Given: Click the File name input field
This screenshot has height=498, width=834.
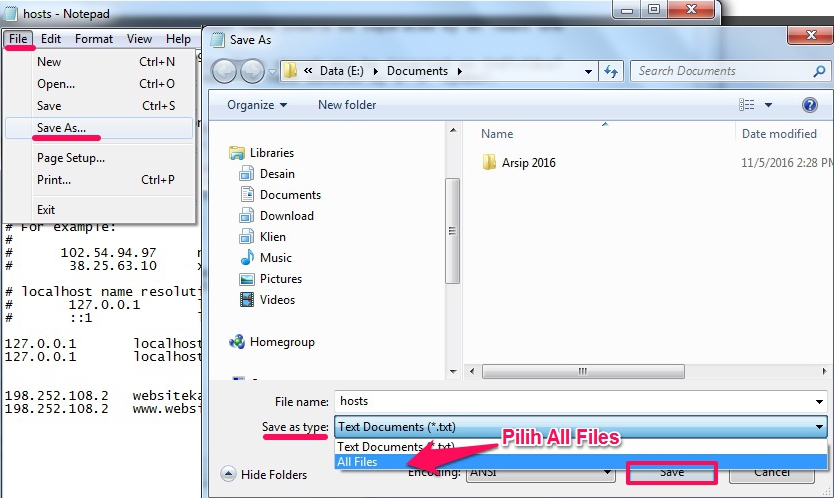Looking at the screenshot, I should point(580,401).
